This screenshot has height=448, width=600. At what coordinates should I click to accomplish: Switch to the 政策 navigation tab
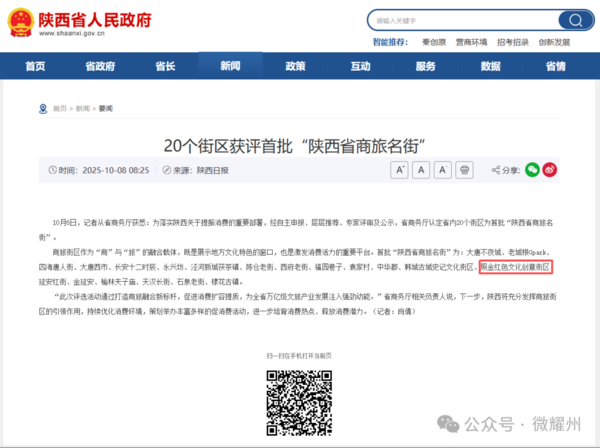pos(295,66)
